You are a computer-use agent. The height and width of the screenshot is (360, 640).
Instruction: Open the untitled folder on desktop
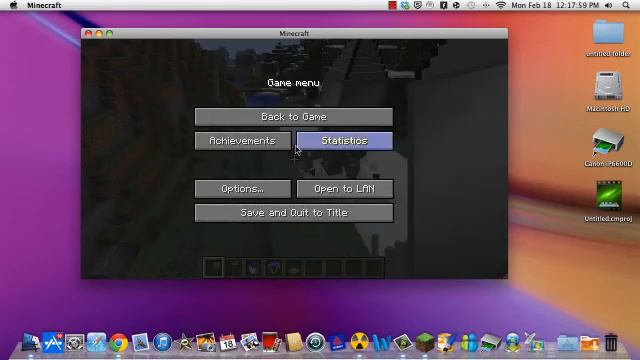(x=608, y=38)
